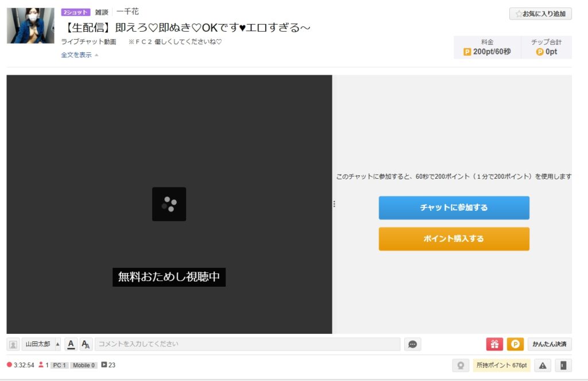Screen dimensions: 588x381
Task: Click the 所持ポイント 676pt balance label
Action: tap(501, 365)
